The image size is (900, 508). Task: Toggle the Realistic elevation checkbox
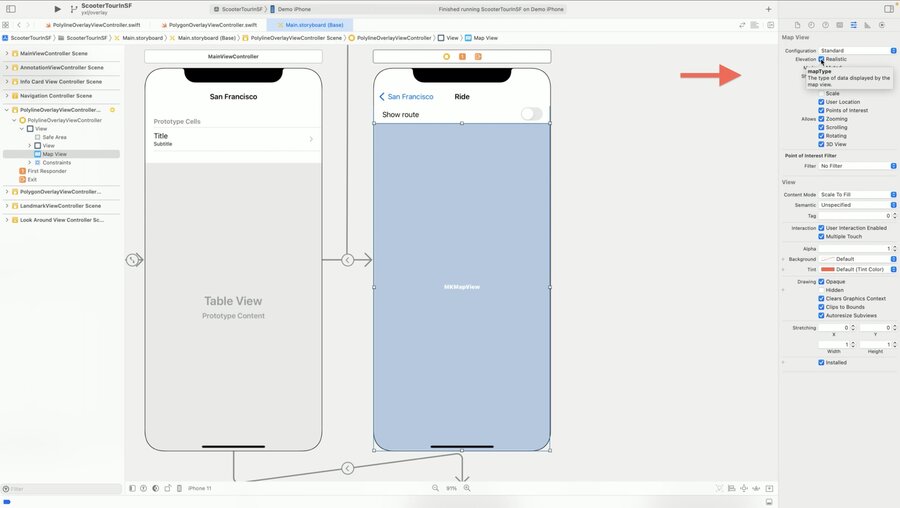pyautogui.click(x=821, y=59)
